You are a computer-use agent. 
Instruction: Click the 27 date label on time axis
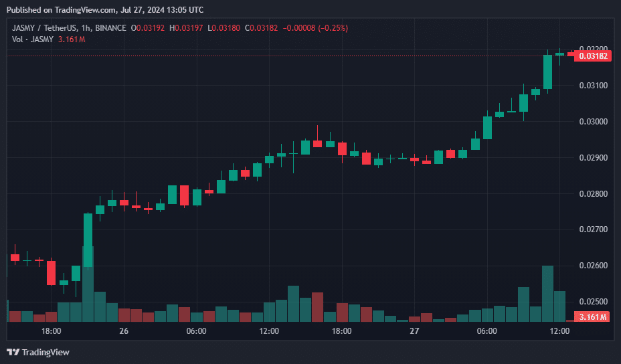[414, 331]
